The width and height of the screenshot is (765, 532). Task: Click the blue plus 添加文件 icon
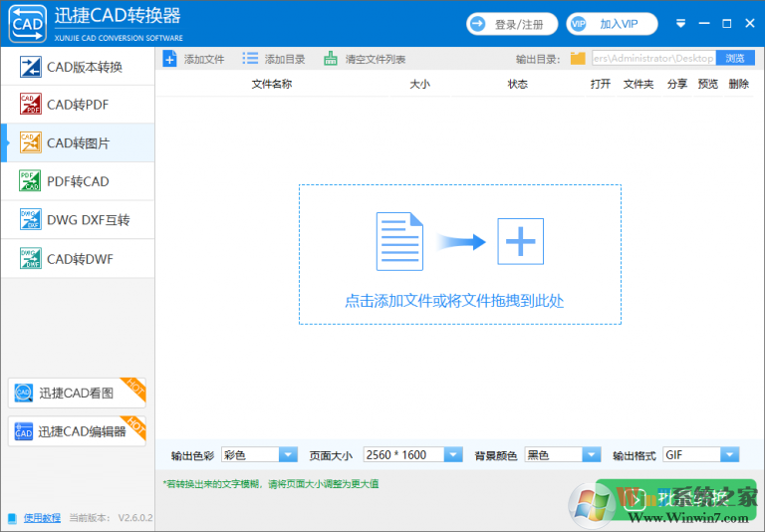[x=169, y=59]
